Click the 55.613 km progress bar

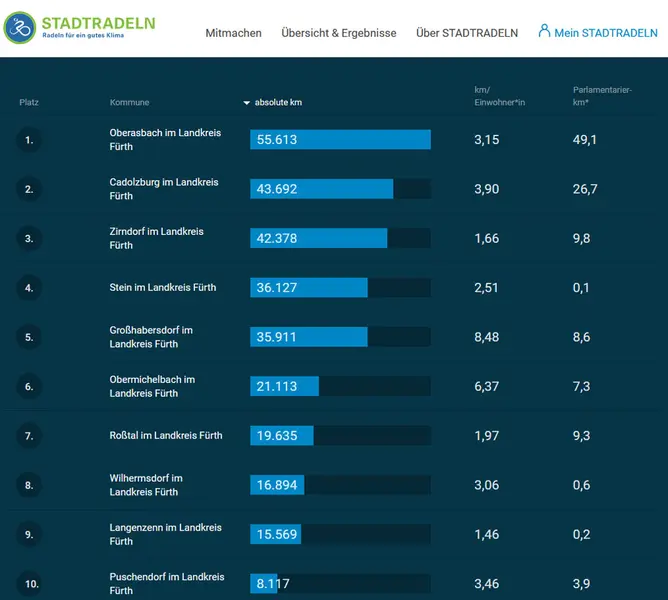[340, 140]
